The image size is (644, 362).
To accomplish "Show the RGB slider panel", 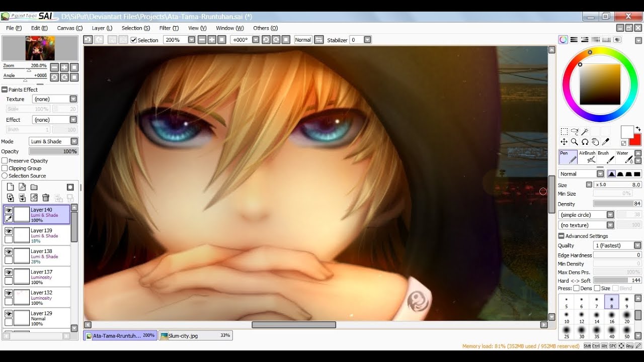I will [574, 40].
